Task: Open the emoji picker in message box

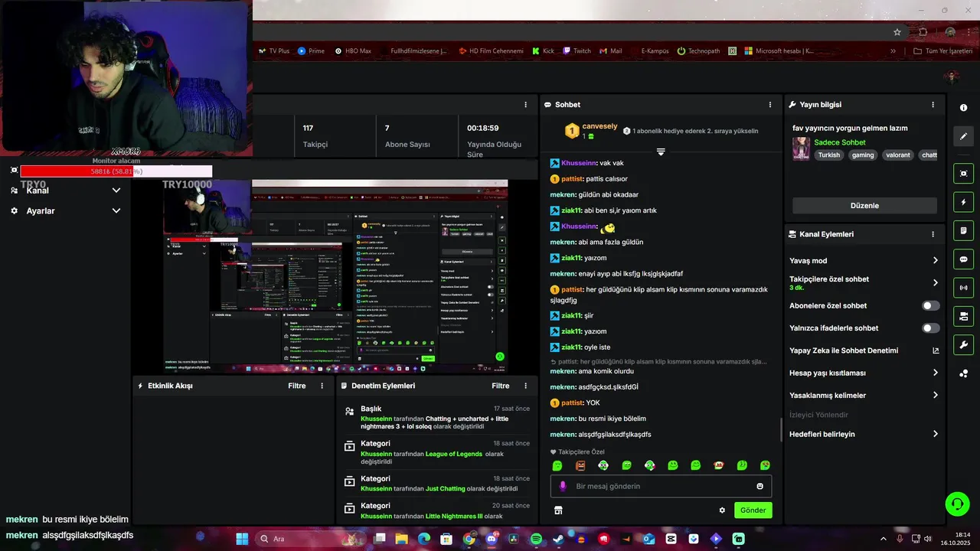Action: [x=759, y=486]
